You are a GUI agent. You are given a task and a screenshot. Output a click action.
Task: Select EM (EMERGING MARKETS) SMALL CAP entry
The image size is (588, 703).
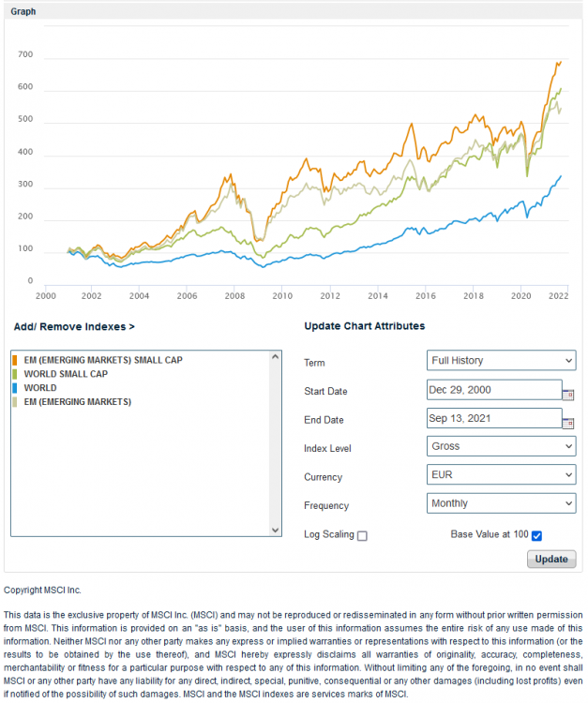point(103,360)
